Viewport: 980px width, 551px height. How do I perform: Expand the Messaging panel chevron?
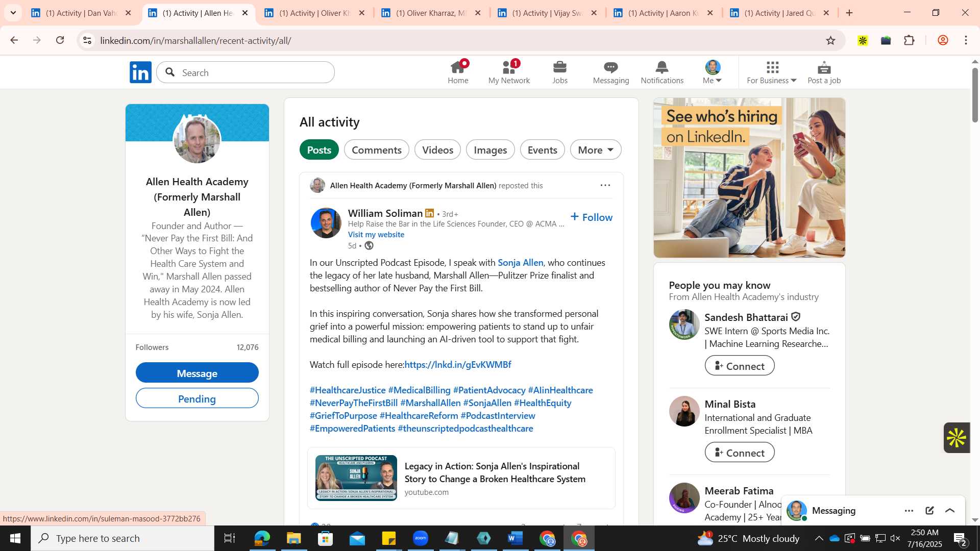pos(950,511)
